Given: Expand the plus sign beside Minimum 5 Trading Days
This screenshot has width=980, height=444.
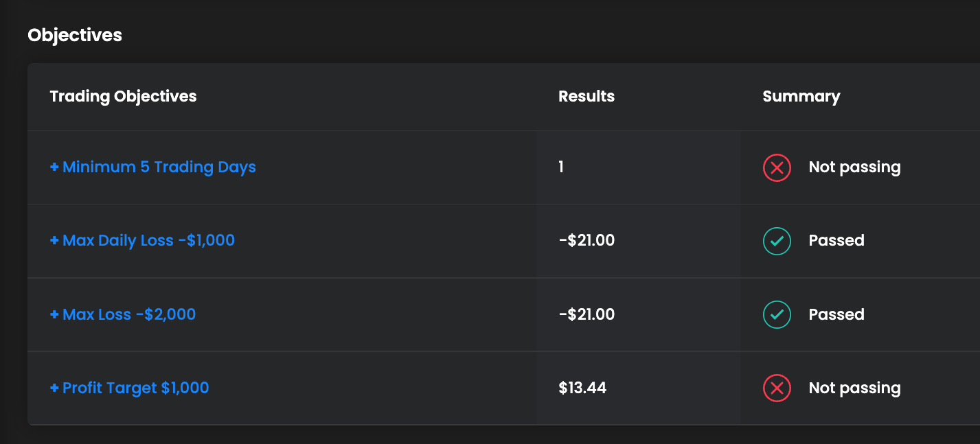Looking at the screenshot, I should [x=54, y=167].
